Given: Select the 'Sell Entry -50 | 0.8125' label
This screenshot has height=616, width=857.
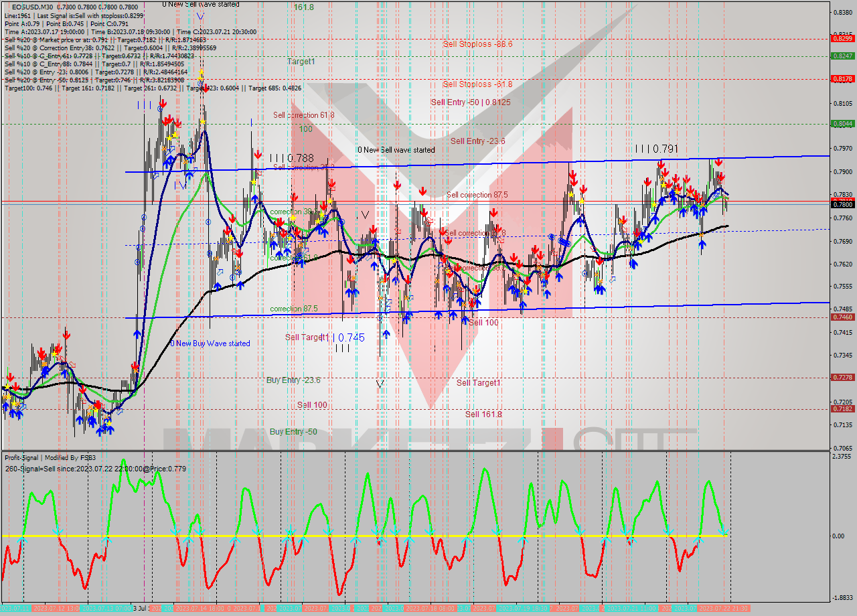Looking at the screenshot, I should click(x=471, y=102).
